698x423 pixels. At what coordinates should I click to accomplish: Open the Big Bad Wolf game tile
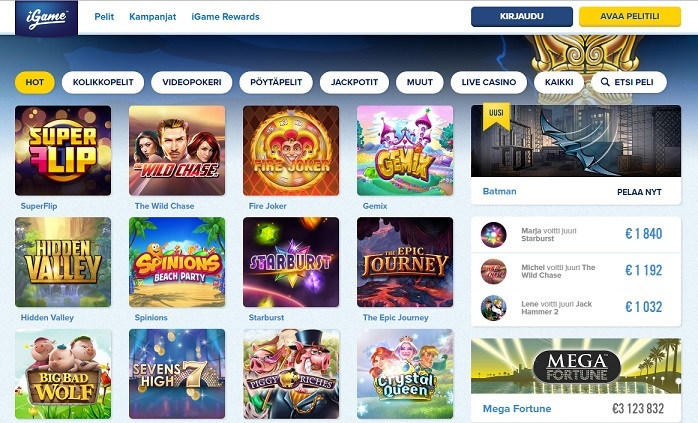(63, 374)
